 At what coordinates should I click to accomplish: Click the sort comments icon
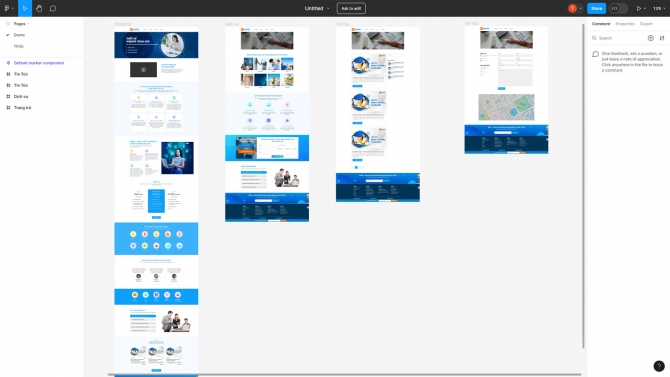[x=662, y=38]
